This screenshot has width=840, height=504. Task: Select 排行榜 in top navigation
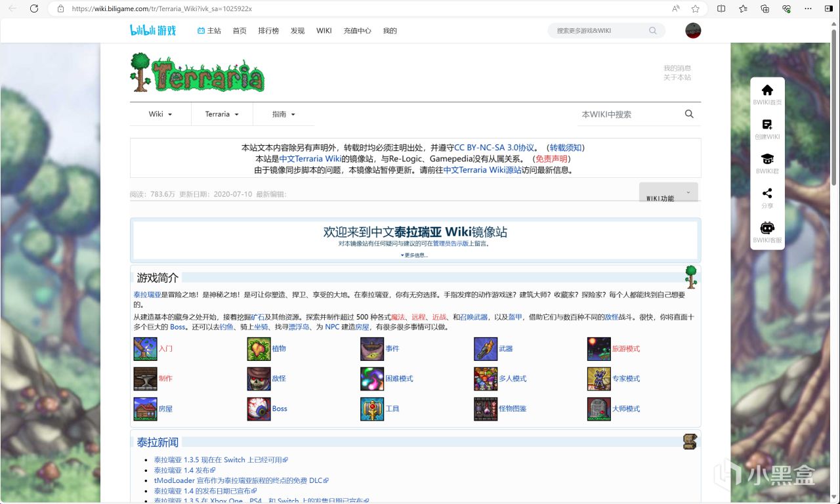(x=268, y=31)
